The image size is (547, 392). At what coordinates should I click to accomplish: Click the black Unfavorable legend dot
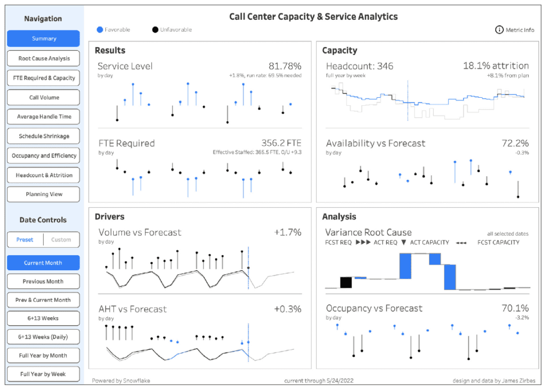(155, 29)
